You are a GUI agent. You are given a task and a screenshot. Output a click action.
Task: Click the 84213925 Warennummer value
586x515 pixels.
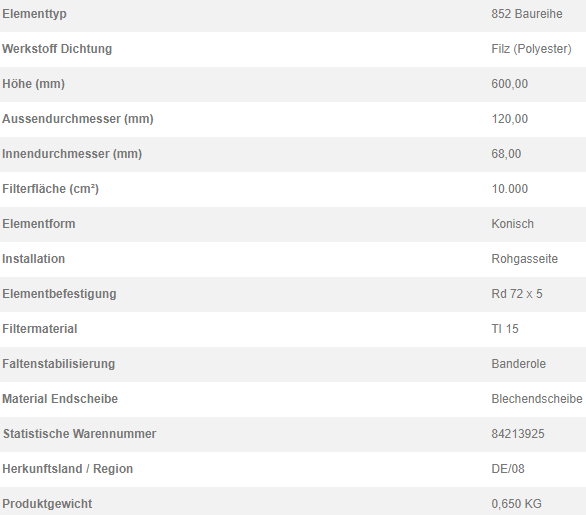click(518, 434)
